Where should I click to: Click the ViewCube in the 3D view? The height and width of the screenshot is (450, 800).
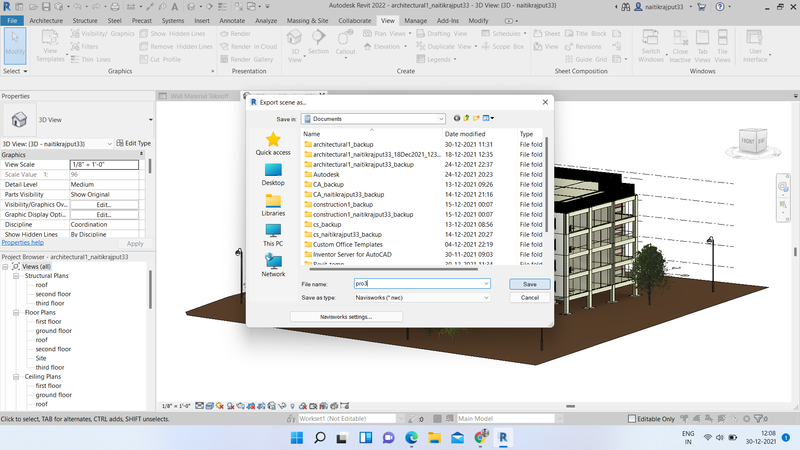pos(753,142)
